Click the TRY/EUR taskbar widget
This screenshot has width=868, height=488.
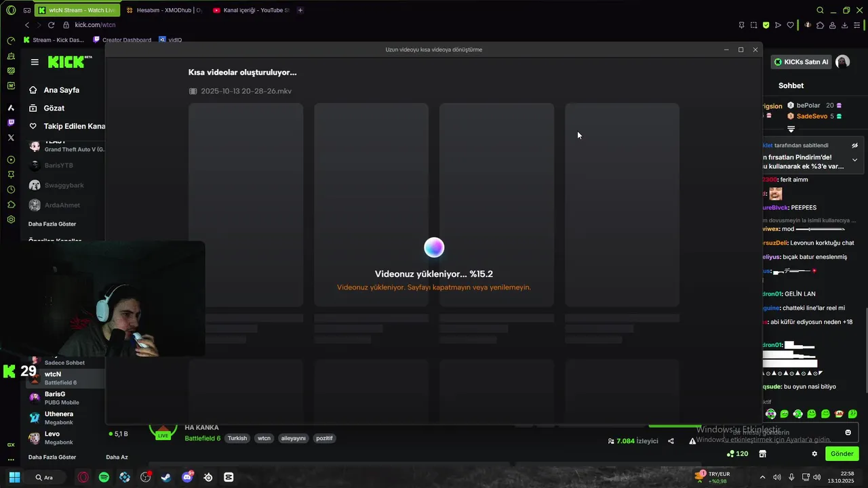713,477
